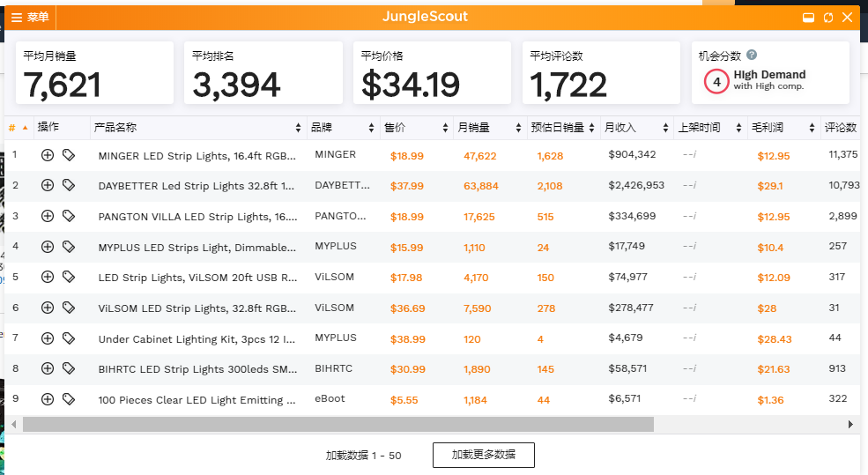868x475 pixels.
Task: Click tag icon for PANGTON VILLA LED Strip Lights
Action: [69, 216]
